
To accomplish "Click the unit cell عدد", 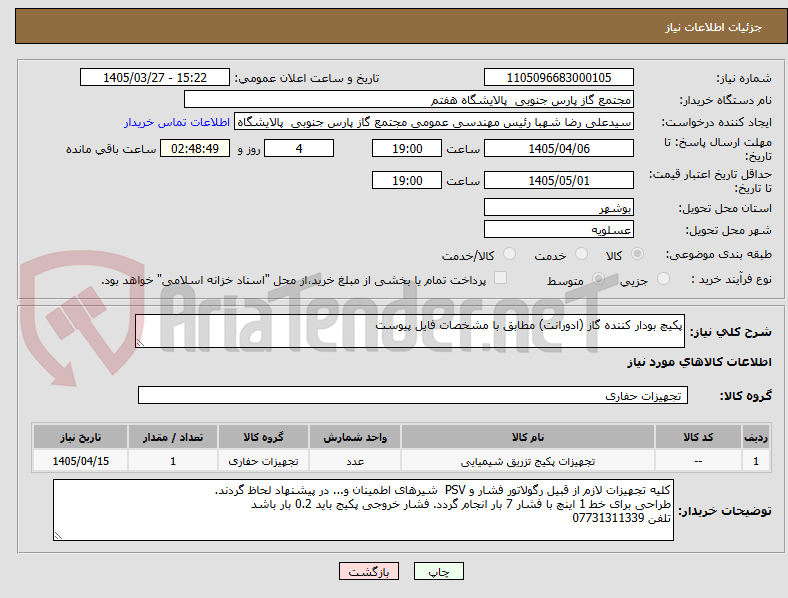I will (x=355, y=461).
